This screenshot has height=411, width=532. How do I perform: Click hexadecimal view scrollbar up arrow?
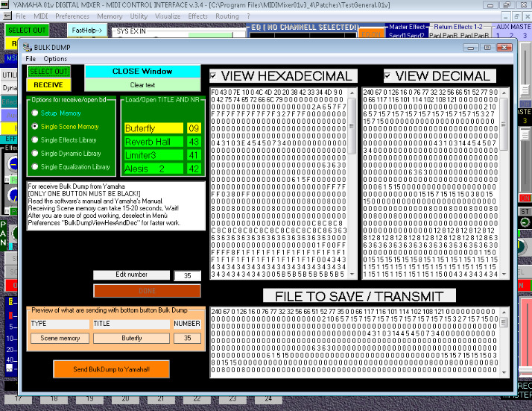pyautogui.click(x=352, y=92)
